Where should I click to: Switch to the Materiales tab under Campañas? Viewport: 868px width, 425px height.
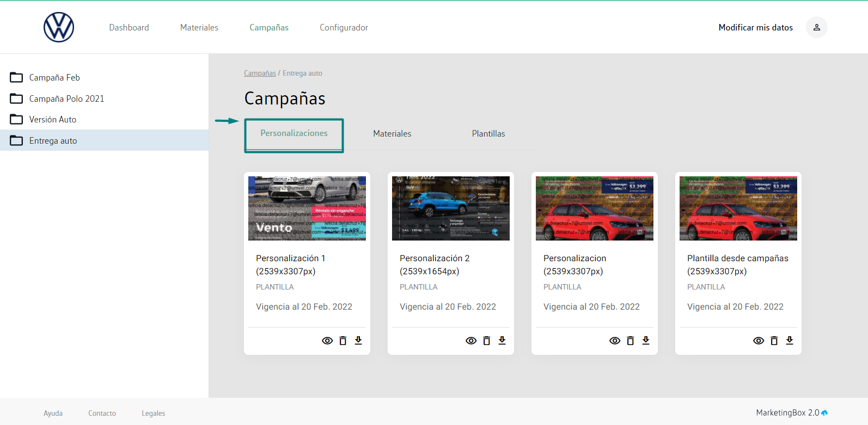click(x=392, y=133)
